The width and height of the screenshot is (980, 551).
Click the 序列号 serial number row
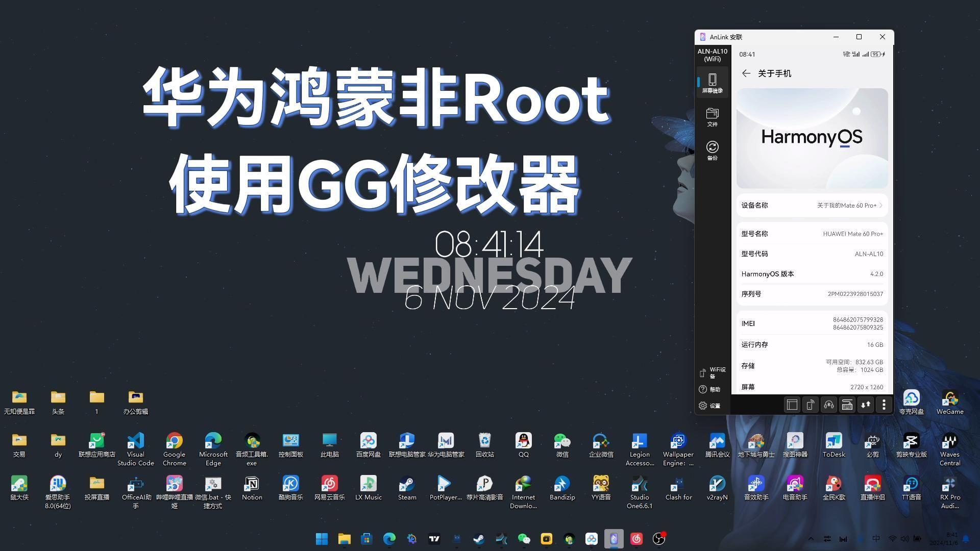click(x=812, y=294)
